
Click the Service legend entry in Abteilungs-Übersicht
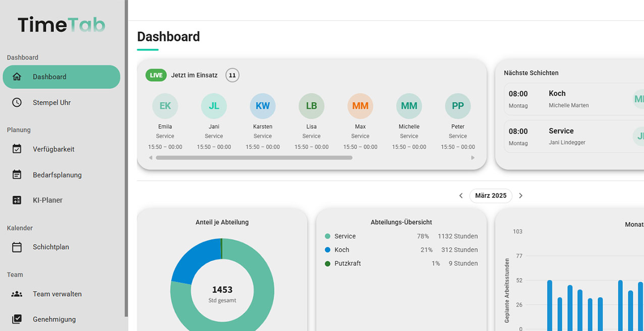(345, 236)
